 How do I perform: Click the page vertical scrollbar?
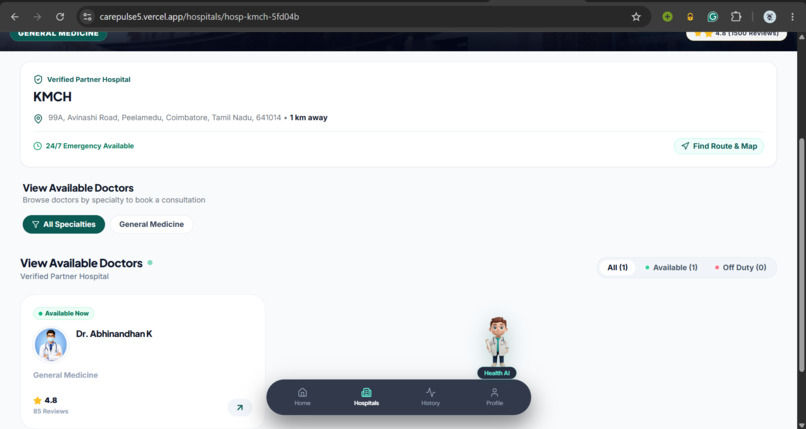[x=801, y=254]
